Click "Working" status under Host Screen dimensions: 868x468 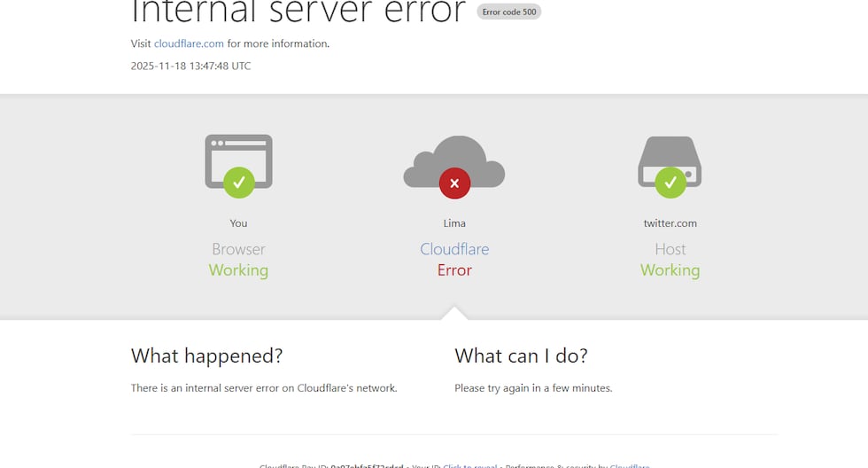670,270
